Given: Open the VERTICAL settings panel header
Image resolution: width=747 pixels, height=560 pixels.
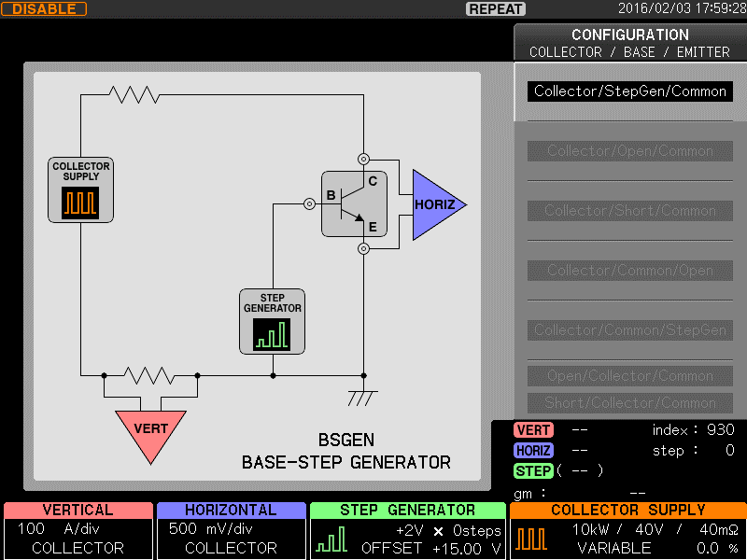Looking at the screenshot, I should point(78,510).
